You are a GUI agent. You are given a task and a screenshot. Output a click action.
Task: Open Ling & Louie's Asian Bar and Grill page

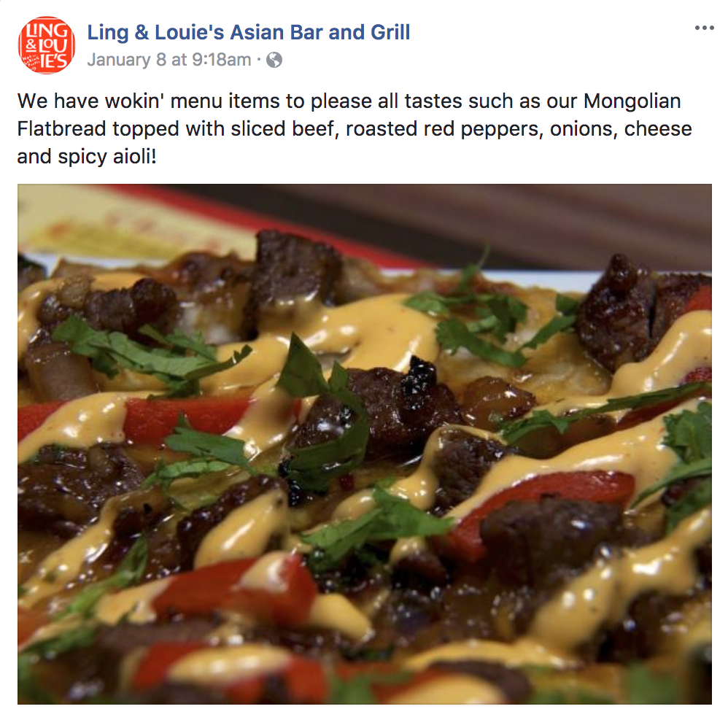tap(249, 33)
